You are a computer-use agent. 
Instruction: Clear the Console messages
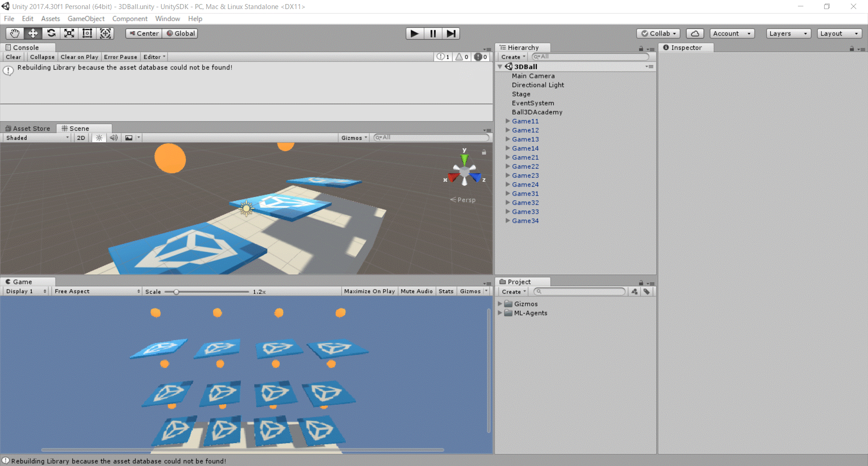pos(13,57)
